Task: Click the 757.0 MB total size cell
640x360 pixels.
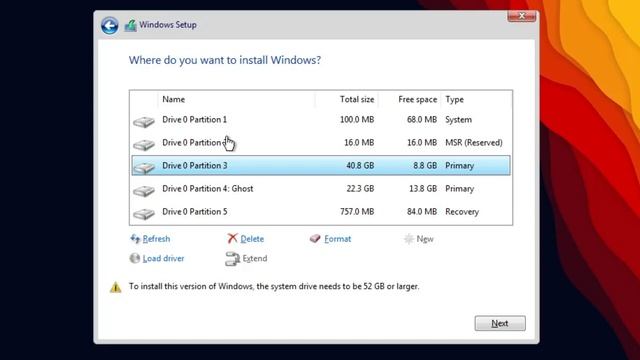Action: pyautogui.click(x=357, y=211)
